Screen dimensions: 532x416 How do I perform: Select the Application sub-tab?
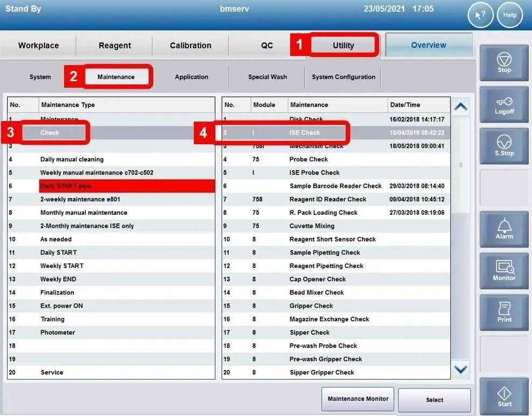(192, 77)
